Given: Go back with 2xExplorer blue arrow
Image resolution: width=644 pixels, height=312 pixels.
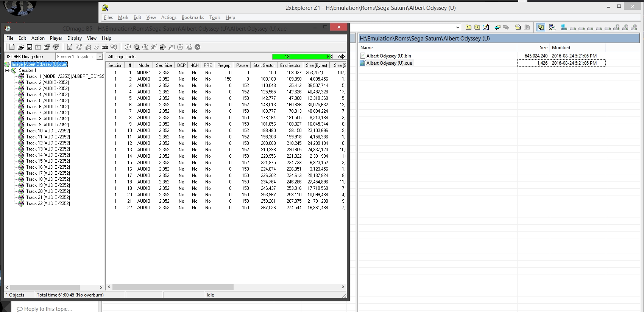Looking at the screenshot, I should [497, 27].
